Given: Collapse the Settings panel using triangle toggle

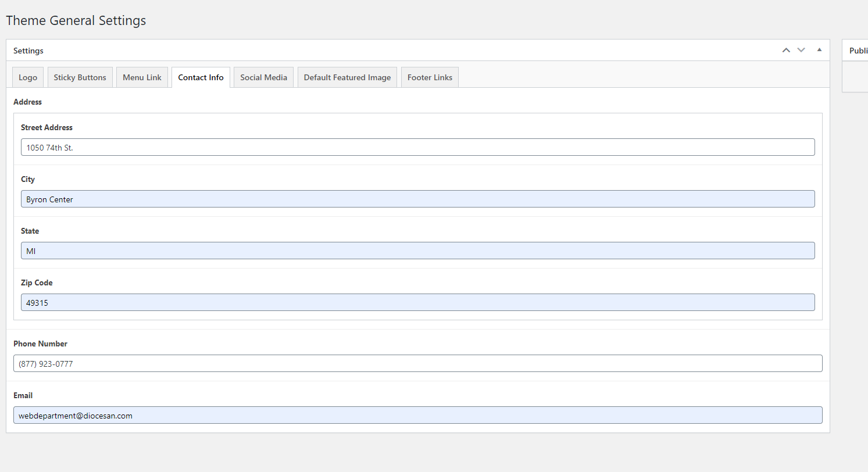Looking at the screenshot, I should click(x=819, y=50).
